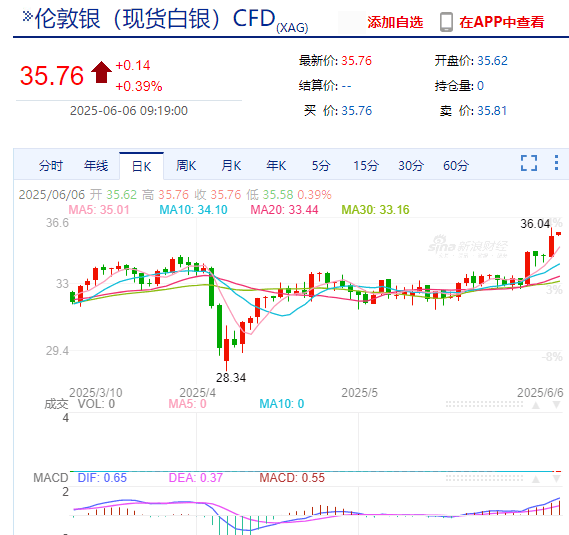
Task: Switch to the 周K chart tab
Action: click(x=186, y=166)
